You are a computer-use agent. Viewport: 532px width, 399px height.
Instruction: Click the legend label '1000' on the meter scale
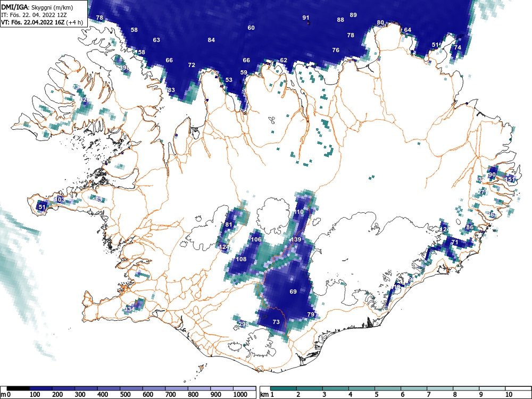coord(240,395)
